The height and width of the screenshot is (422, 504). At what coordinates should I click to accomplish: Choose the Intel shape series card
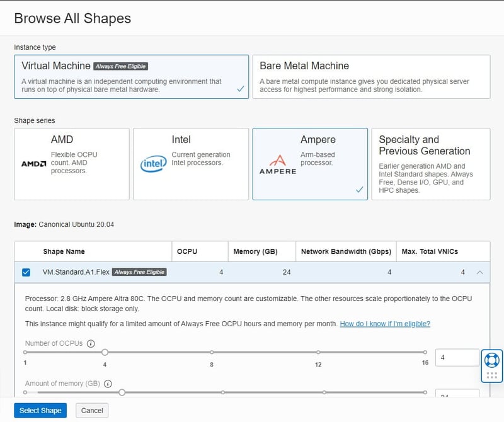(x=190, y=164)
